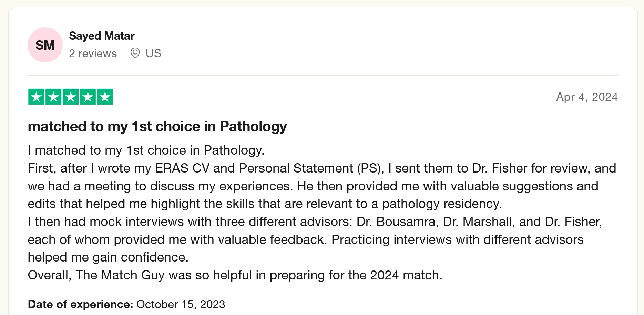The image size is (644, 315).
Task: Click the Apr 4, 2024 review date
Action: [x=587, y=97]
